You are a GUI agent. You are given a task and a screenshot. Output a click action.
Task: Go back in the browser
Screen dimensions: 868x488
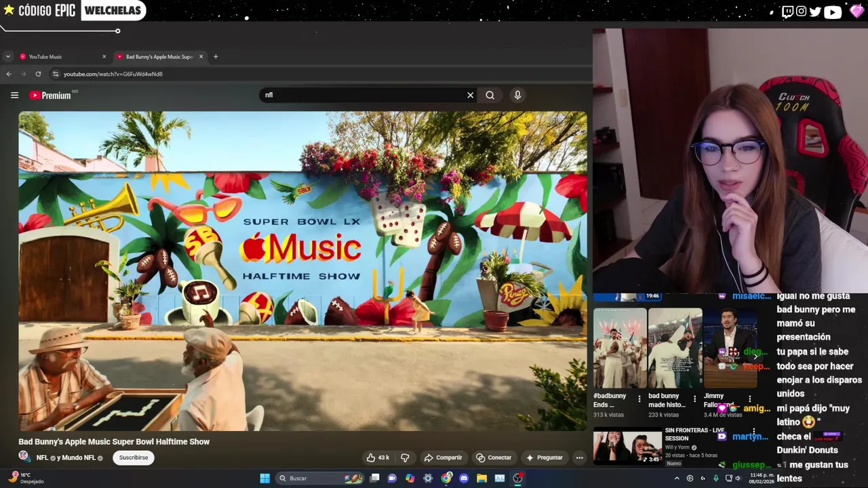pos(9,74)
